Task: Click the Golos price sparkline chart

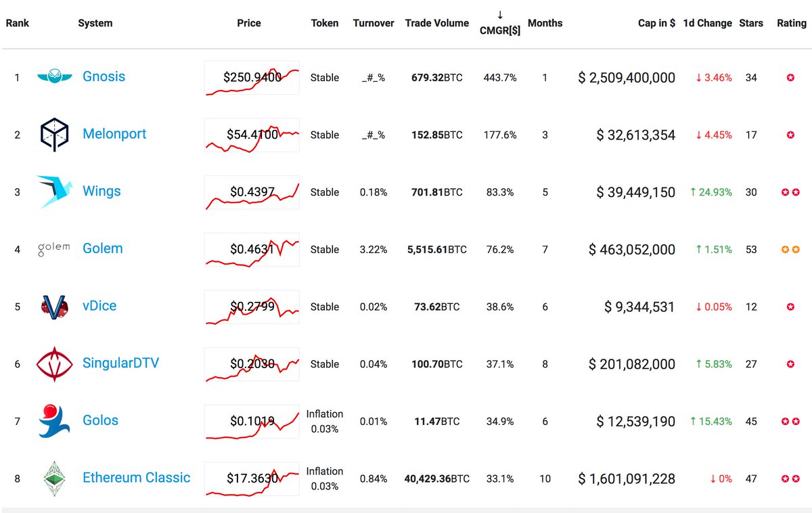Action: (252, 421)
